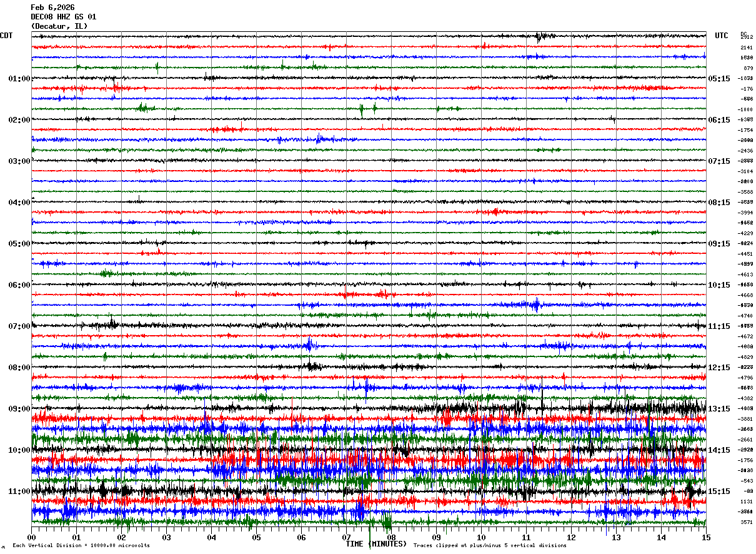Screen dimensions: 756x554
Task: Select the 09:15 UTC row label
Action: click(719, 244)
